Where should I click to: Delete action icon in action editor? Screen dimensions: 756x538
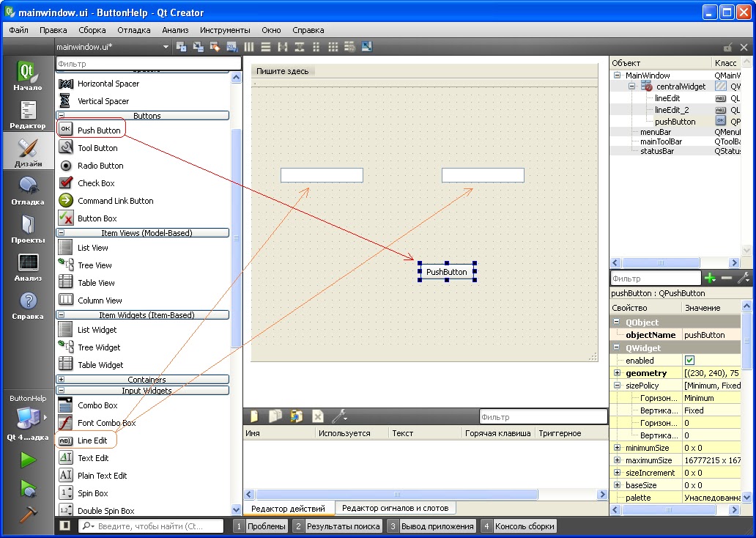click(x=317, y=416)
